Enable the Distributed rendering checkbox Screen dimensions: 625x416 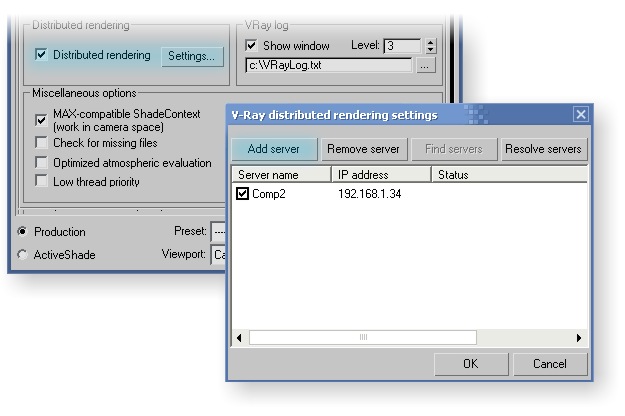[41, 56]
